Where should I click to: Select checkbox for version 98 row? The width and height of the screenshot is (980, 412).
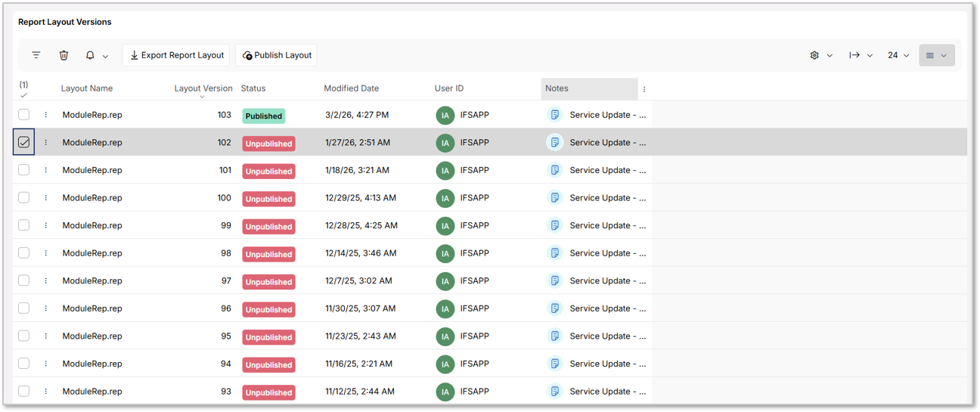24,252
